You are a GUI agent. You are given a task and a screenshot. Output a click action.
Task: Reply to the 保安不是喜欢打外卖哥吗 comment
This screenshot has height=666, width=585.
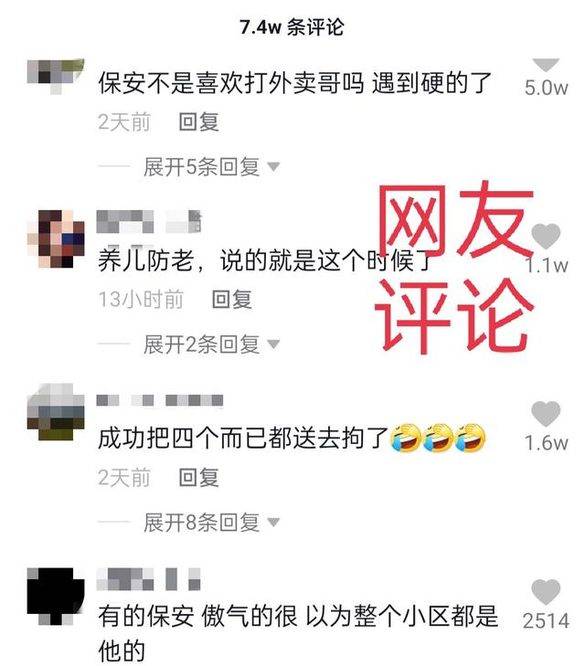199,122
